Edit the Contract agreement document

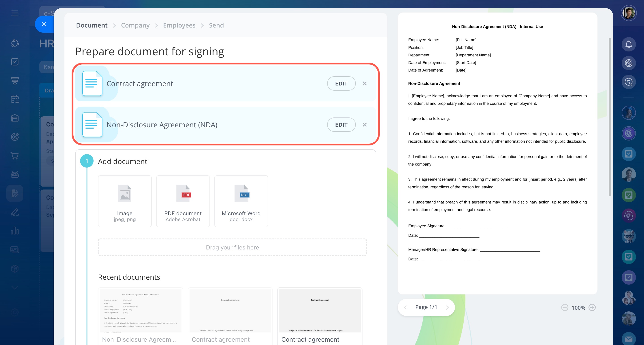(x=341, y=83)
